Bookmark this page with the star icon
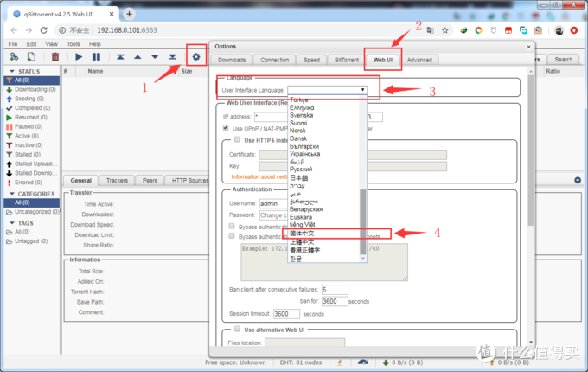 [445, 30]
